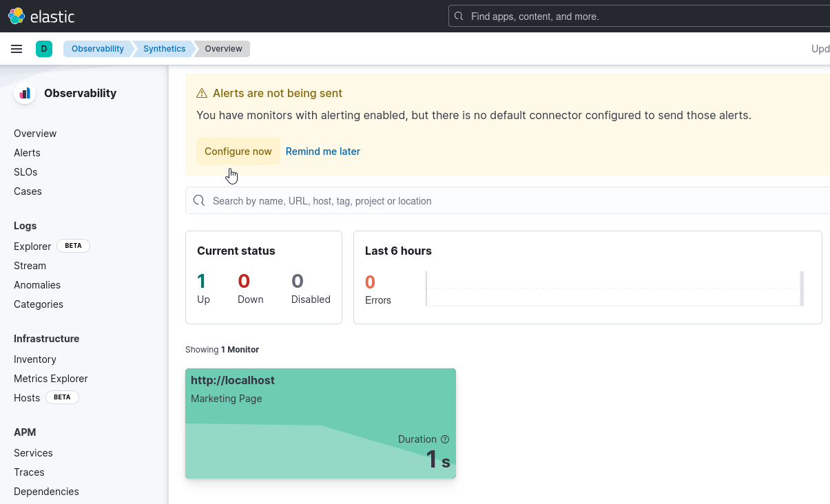This screenshot has width=830, height=504.
Task: Click the Elastic logo
Action: pos(41,16)
